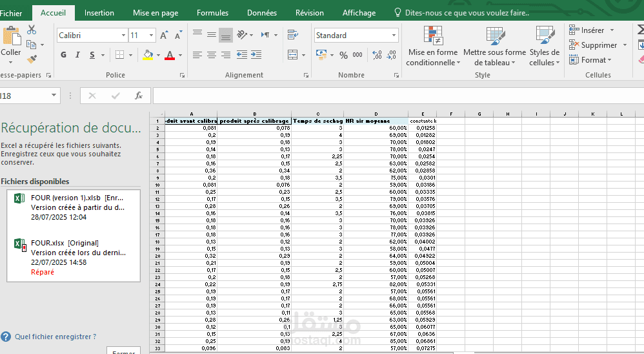Switch to the Formules tab
The width and height of the screenshot is (644, 354).
212,13
